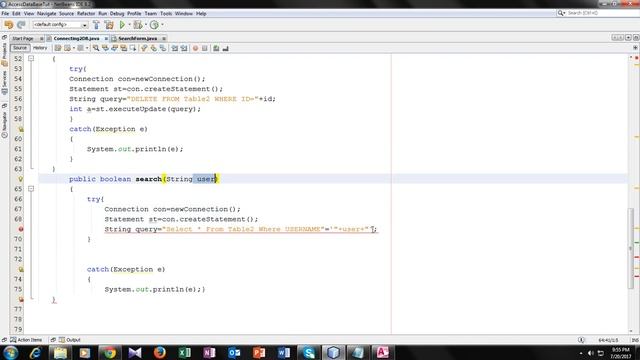
Task: Click Find Next Occurrence editor icon
Action: 114,48
